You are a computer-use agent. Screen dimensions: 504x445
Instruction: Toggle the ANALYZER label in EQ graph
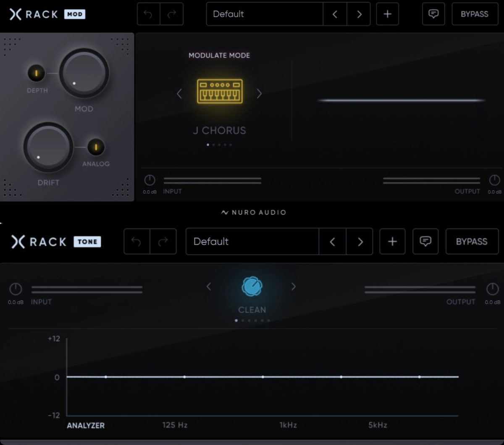tap(86, 425)
